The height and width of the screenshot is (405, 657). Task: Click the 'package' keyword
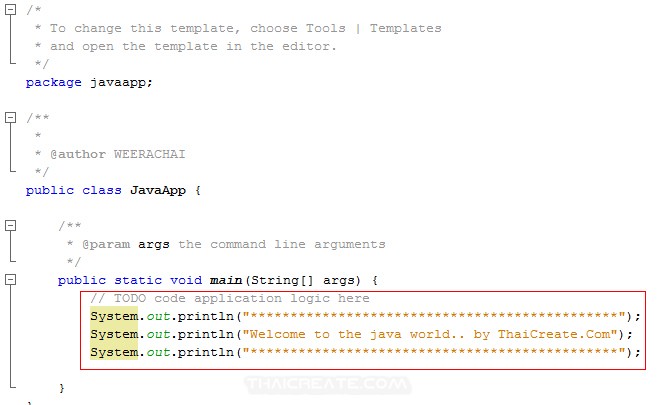(54, 82)
